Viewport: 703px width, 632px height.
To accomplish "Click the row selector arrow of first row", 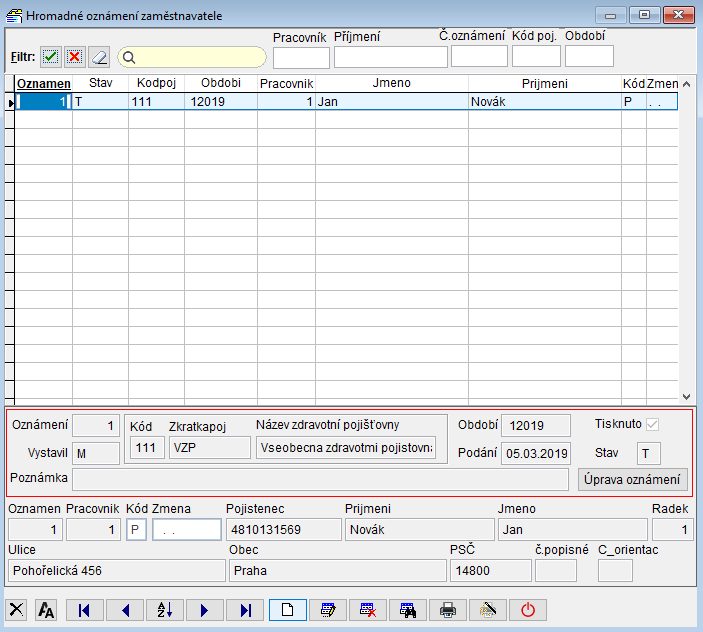I will (10, 102).
